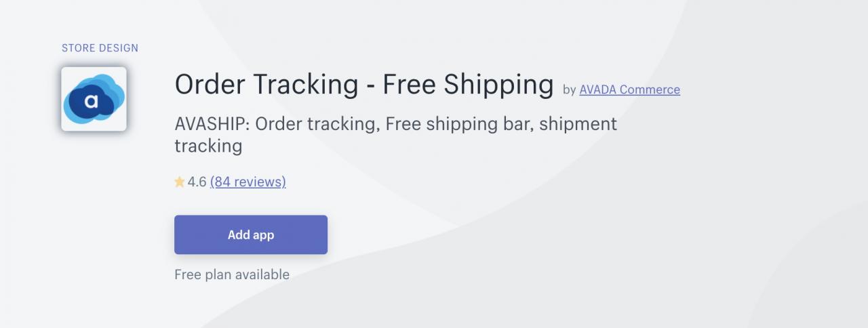Click the 4.6 rating number
The width and height of the screenshot is (868, 328).
click(197, 182)
